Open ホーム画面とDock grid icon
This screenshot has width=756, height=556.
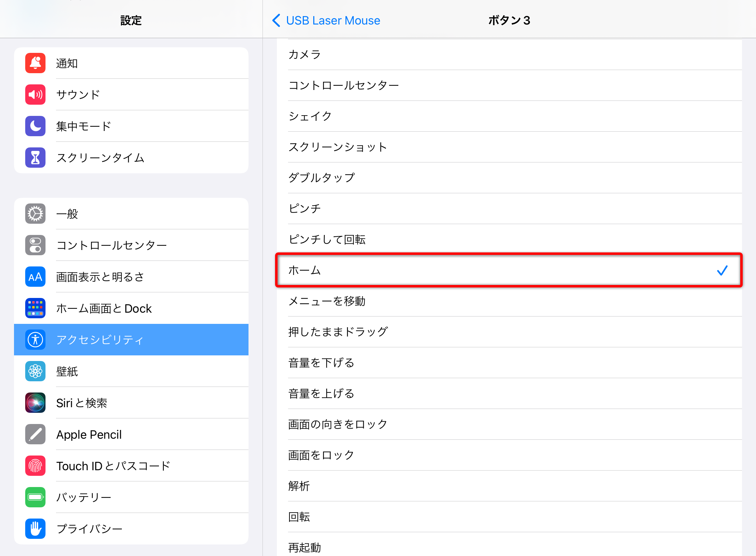[x=35, y=308]
